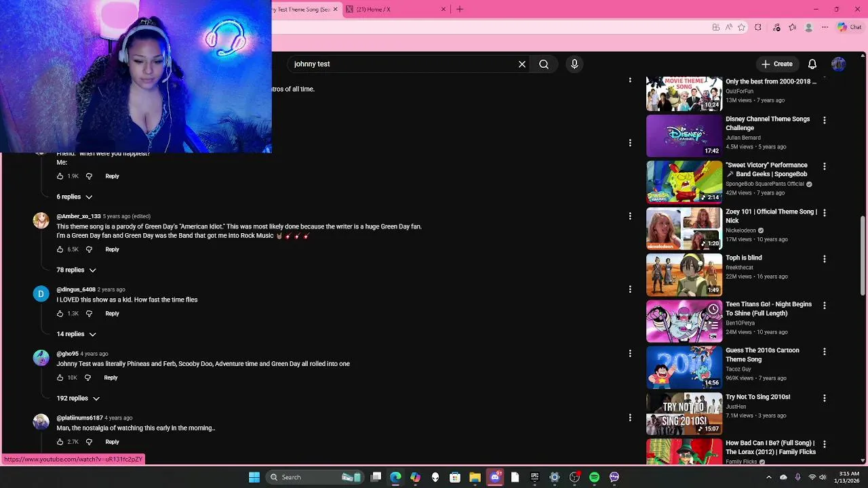The height and width of the screenshot is (488, 868).
Task: Expand the 6 replies thread
Action: (74, 197)
